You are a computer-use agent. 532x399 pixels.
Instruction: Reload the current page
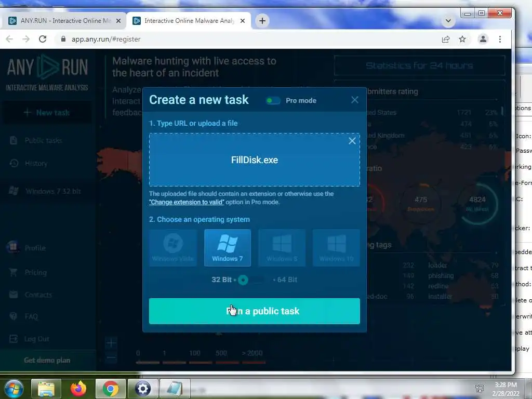[x=43, y=39]
